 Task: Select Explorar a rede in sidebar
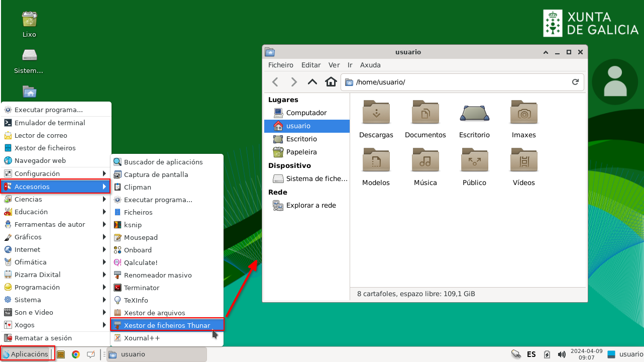[310, 205]
